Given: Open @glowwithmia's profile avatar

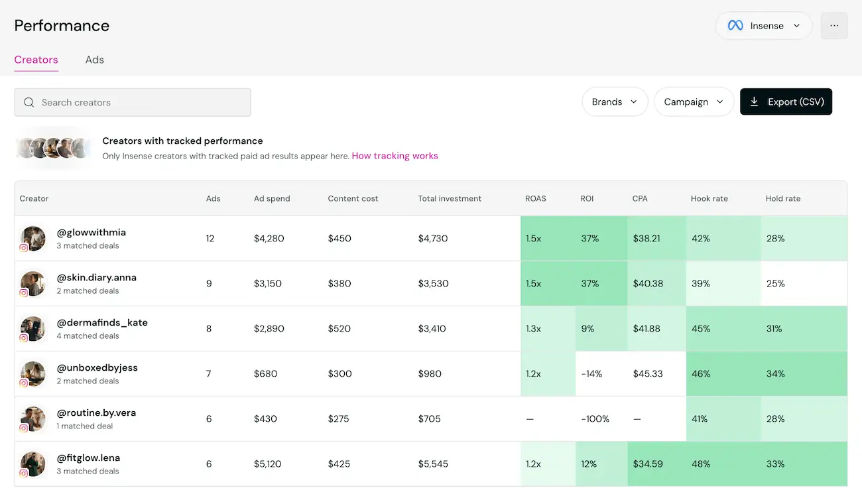Looking at the screenshot, I should pos(33,238).
